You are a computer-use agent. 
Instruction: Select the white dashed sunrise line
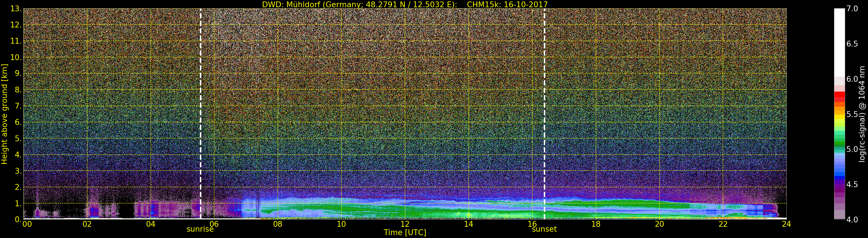(200, 114)
